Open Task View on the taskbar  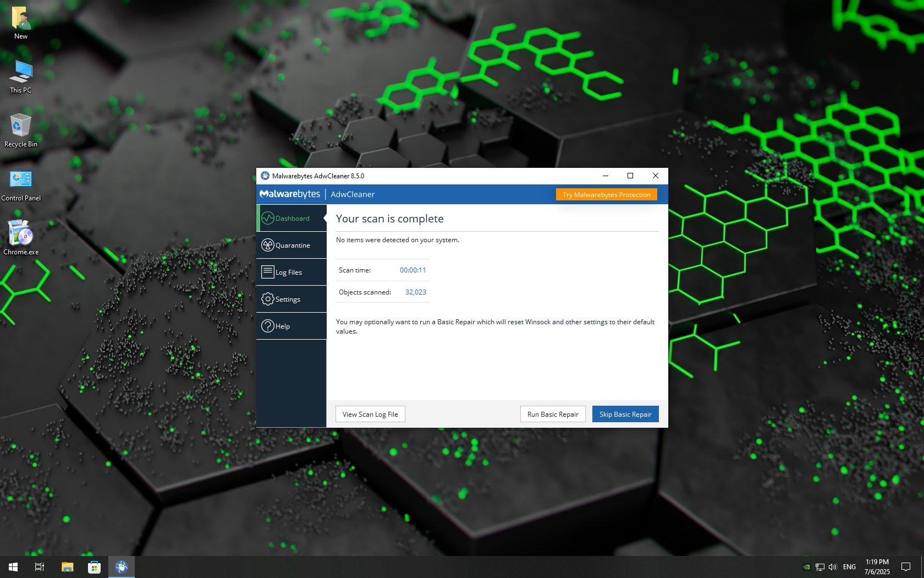(40, 567)
